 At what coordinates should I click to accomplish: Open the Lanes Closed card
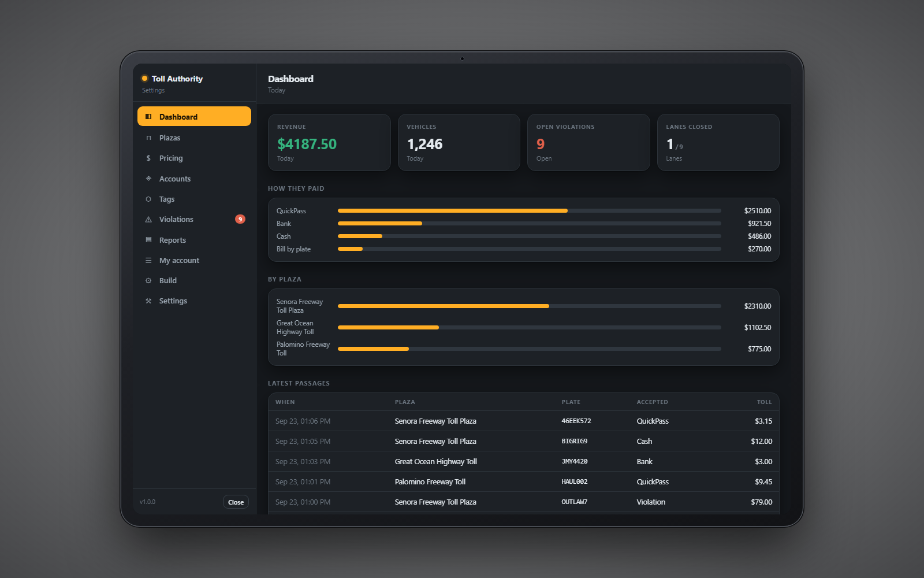718,142
